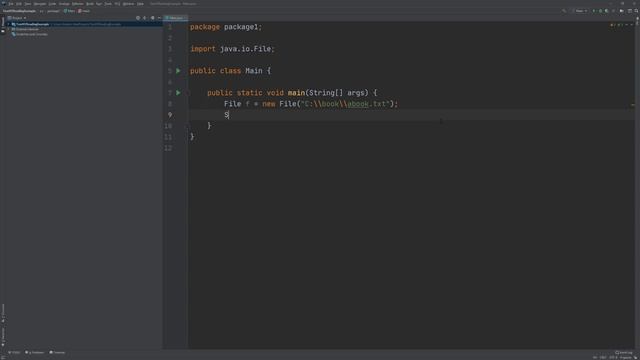This screenshot has height=360, width=640.
Task: Click the Debug bug icon in toolbar
Action: click(600, 11)
